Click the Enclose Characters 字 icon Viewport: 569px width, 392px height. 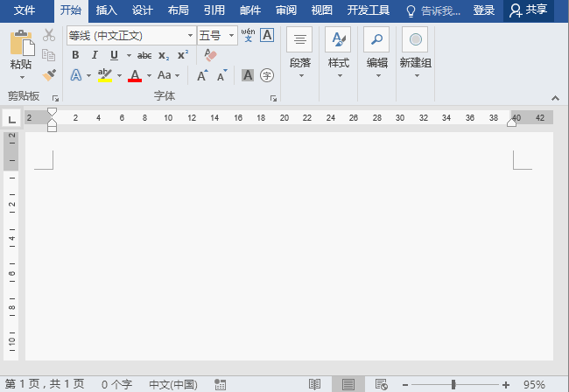[267, 75]
